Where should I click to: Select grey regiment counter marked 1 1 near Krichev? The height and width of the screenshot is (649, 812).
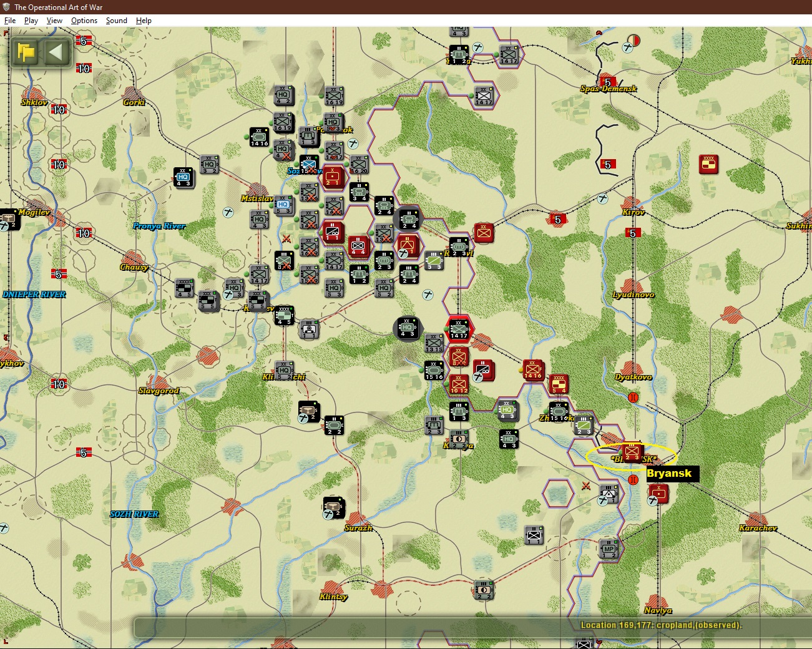click(309, 329)
